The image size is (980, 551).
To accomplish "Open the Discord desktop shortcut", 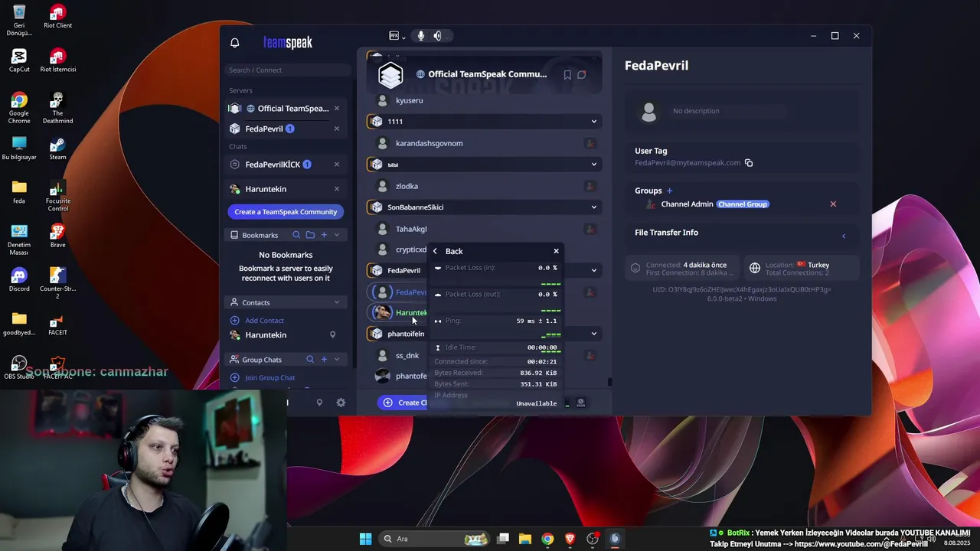I will pyautogui.click(x=19, y=279).
